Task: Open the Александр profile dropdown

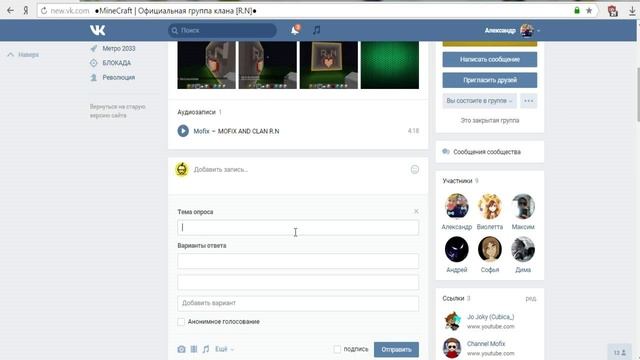Action: [512, 30]
